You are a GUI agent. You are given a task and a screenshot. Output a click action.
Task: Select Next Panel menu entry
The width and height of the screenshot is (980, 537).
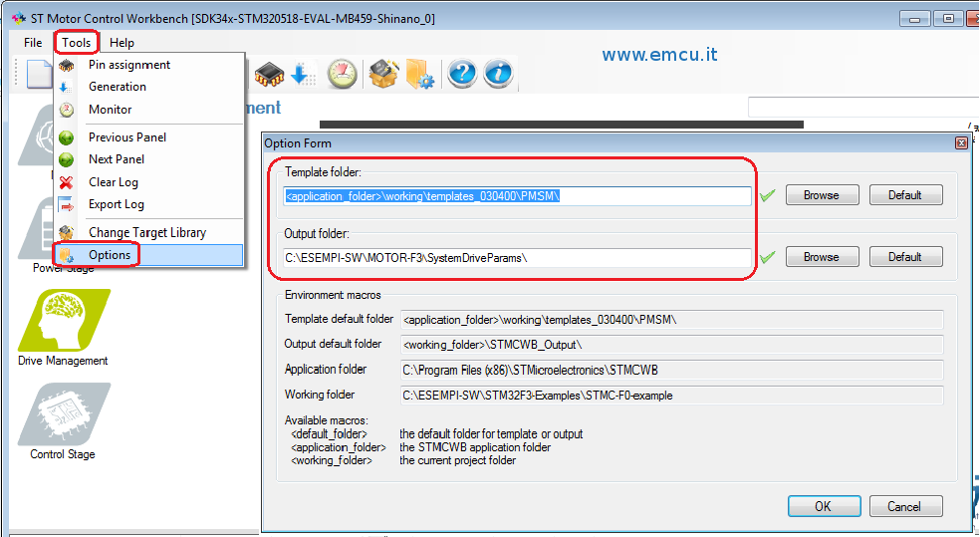(x=148, y=159)
